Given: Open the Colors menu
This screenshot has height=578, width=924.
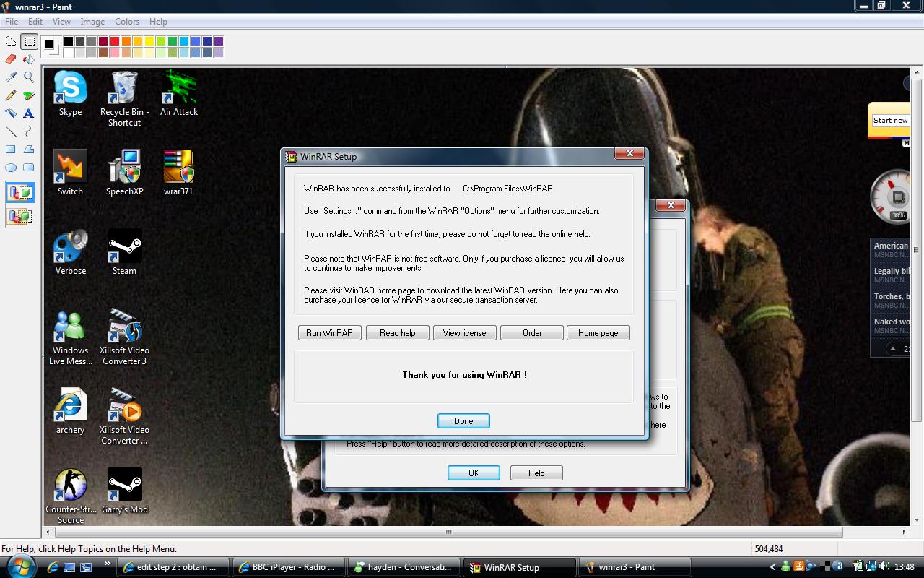Looking at the screenshot, I should pos(127,22).
